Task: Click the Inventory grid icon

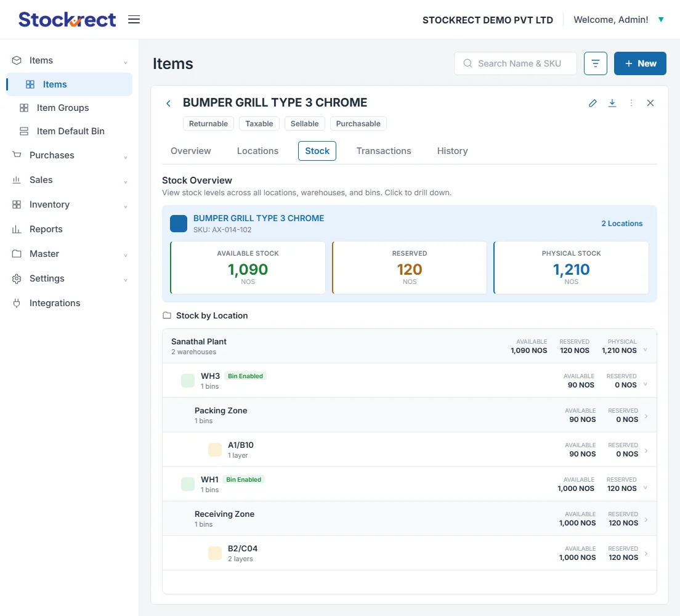Action: click(17, 205)
